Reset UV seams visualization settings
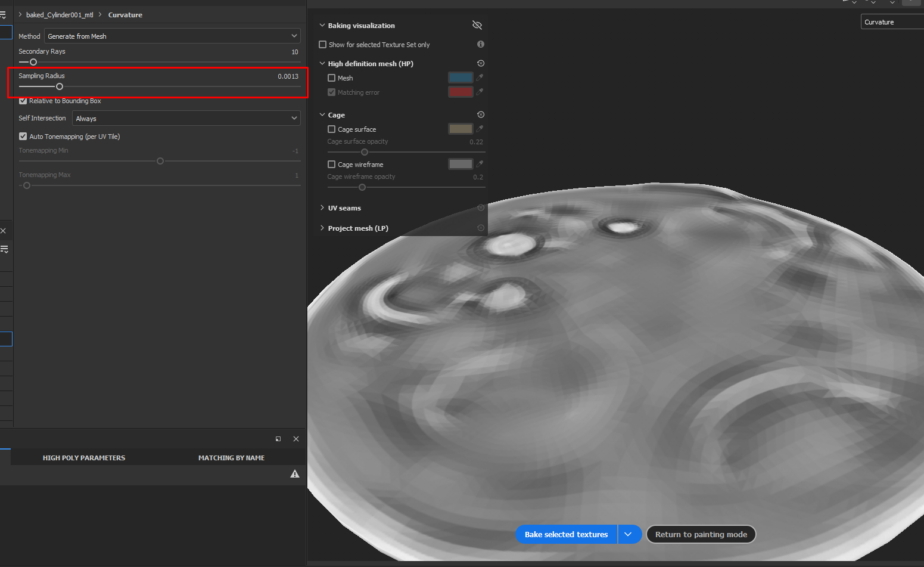Viewport: 924px width, 567px height. 481,207
